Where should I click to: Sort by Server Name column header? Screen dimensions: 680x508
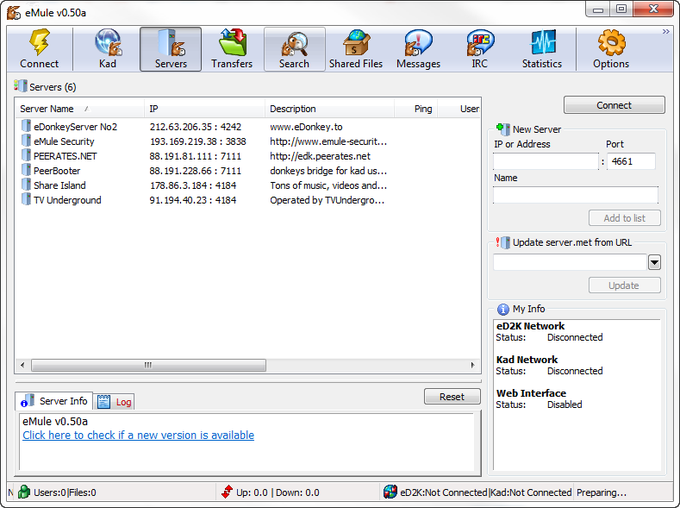pyautogui.click(x=79, y=109)
